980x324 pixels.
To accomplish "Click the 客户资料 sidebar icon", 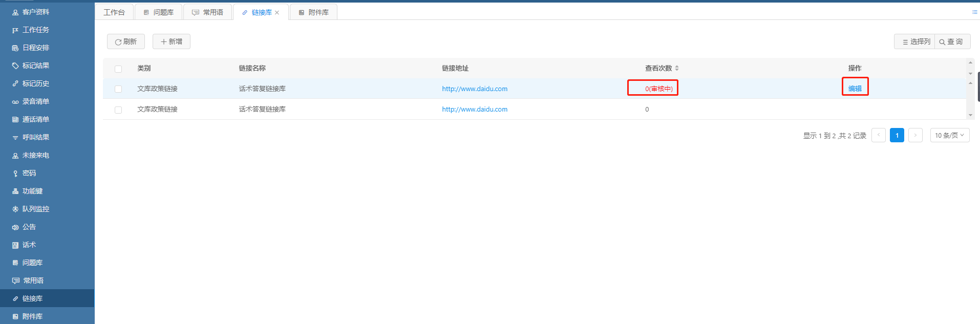I will (15, 12).
